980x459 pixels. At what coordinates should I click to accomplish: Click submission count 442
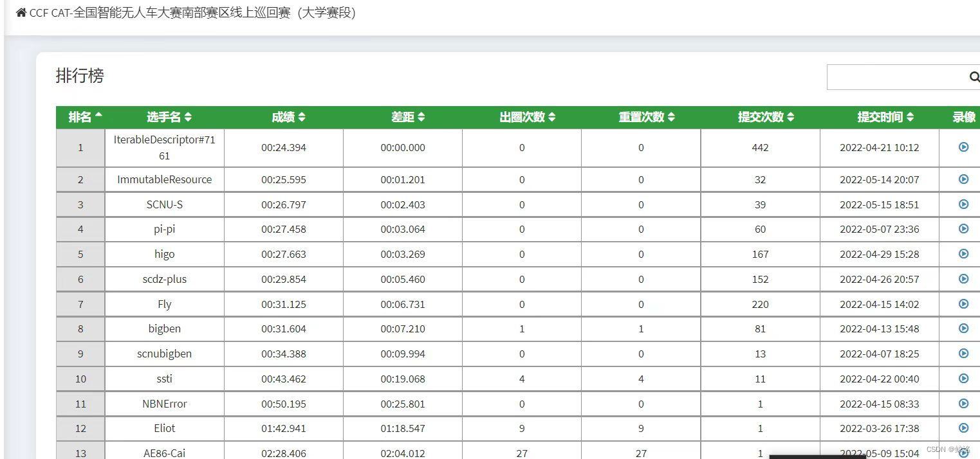(761, 147)
